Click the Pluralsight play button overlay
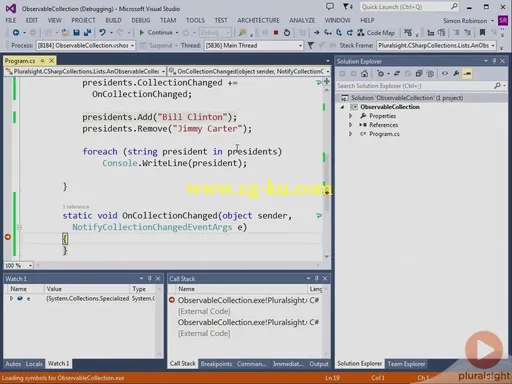Viewport: 512px width, 384px height. point(484,350)
